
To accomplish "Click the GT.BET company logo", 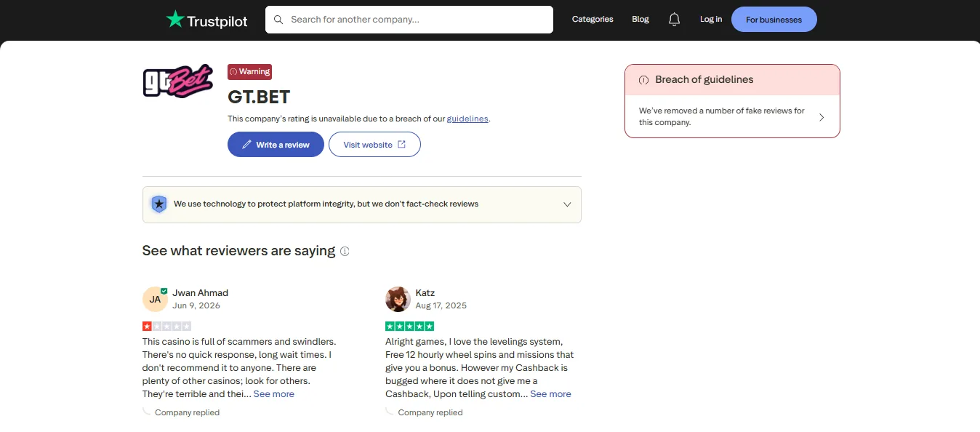I will pos(178,81).
